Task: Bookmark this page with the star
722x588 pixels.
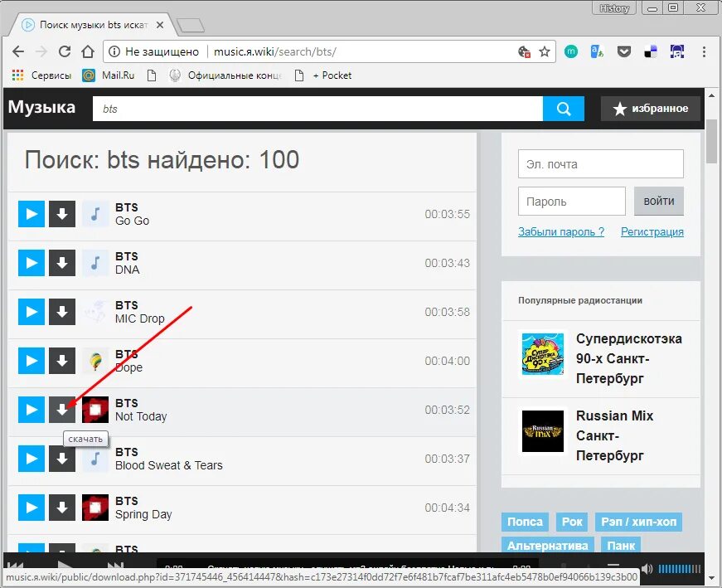Action: [x=545, y=51]
